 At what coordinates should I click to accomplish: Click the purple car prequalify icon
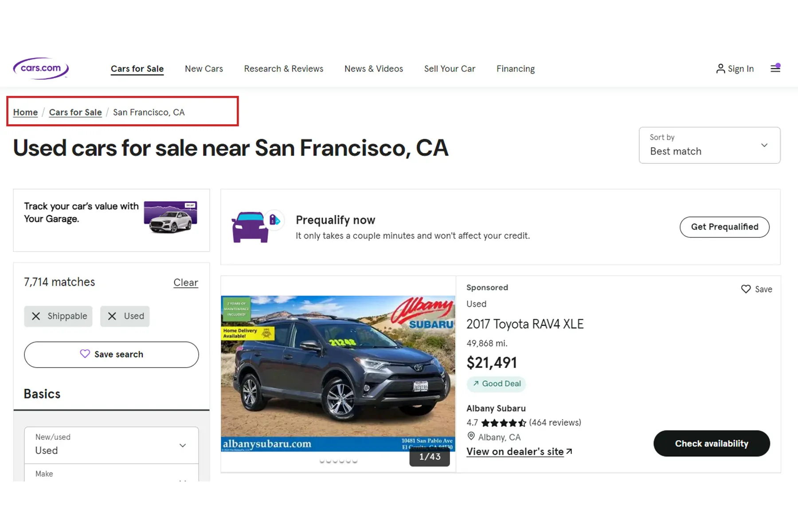(x=250, y=227)
